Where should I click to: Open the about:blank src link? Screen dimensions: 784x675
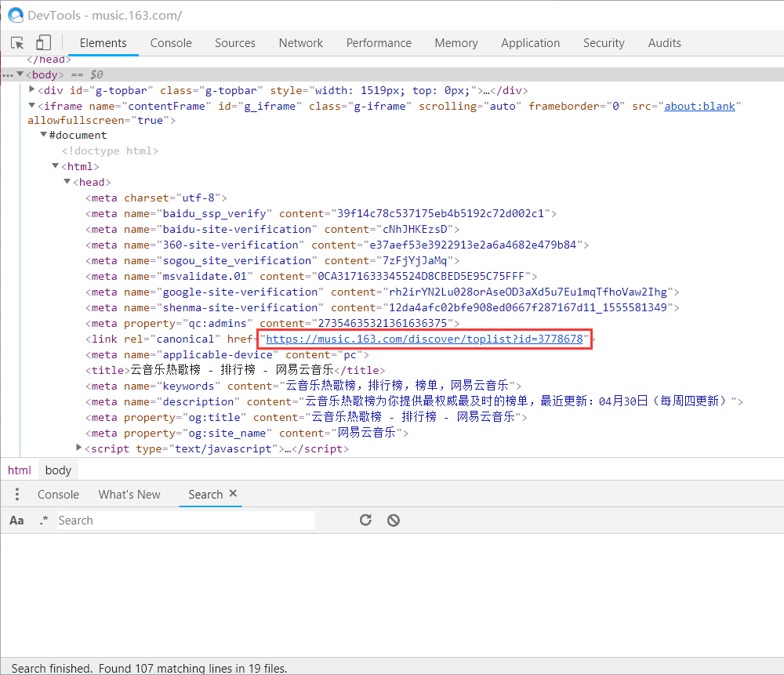point(699,106)
